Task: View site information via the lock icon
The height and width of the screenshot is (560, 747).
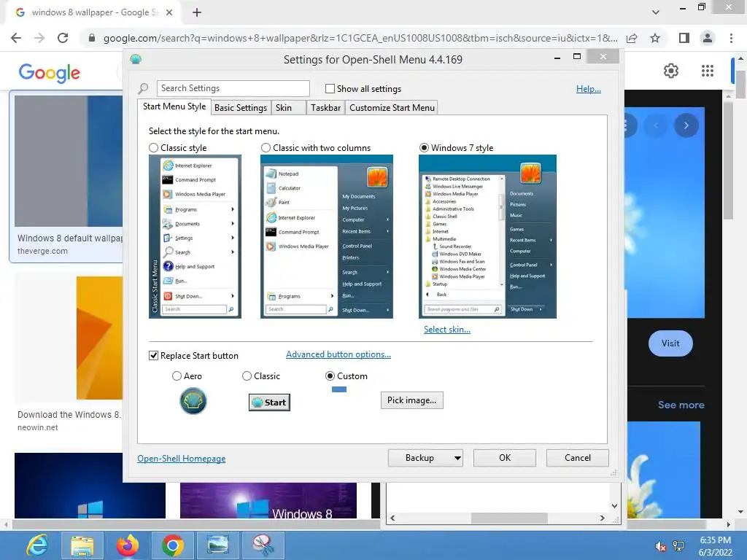Action: pos(92,38)
